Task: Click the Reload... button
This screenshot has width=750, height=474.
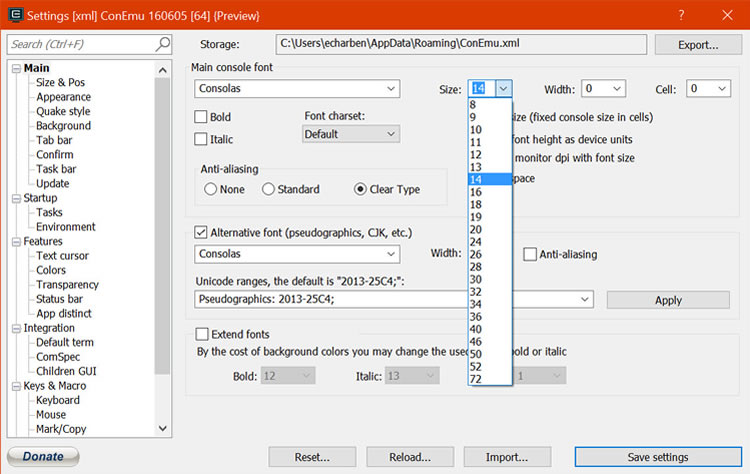Action: [410, 457]
